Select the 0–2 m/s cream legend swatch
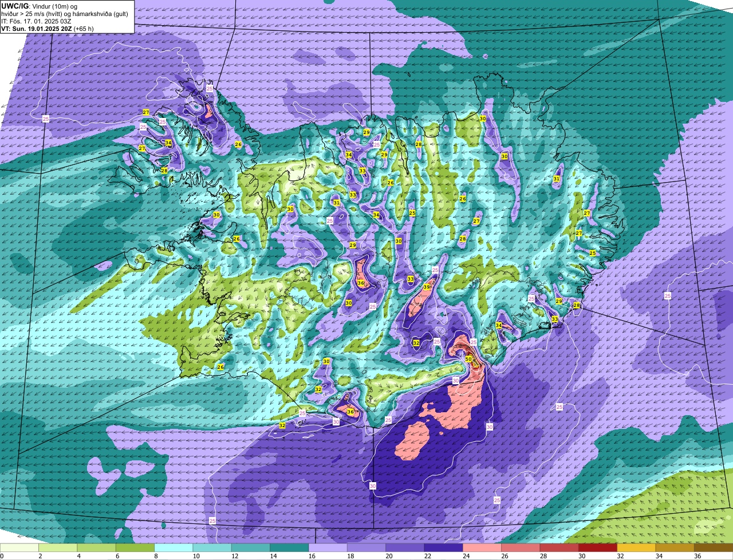733x560 pixels. tap(20, 547)
